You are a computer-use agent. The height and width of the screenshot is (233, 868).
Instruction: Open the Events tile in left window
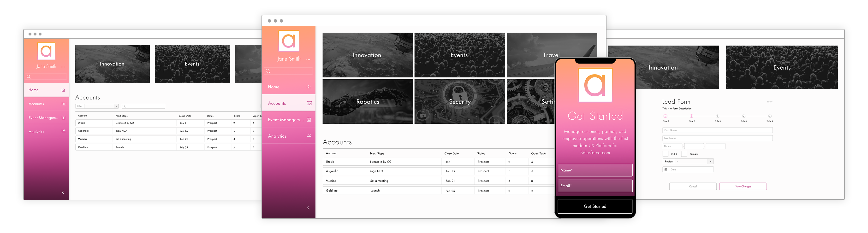[192, 64]
